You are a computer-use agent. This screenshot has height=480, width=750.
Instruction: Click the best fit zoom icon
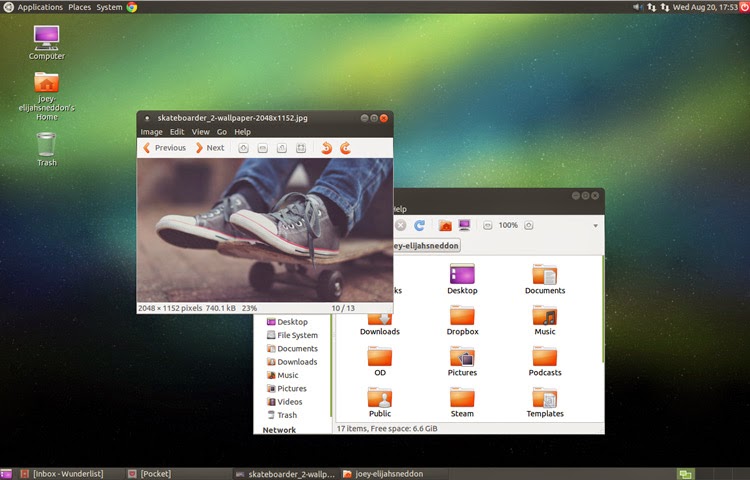[301, 148]
